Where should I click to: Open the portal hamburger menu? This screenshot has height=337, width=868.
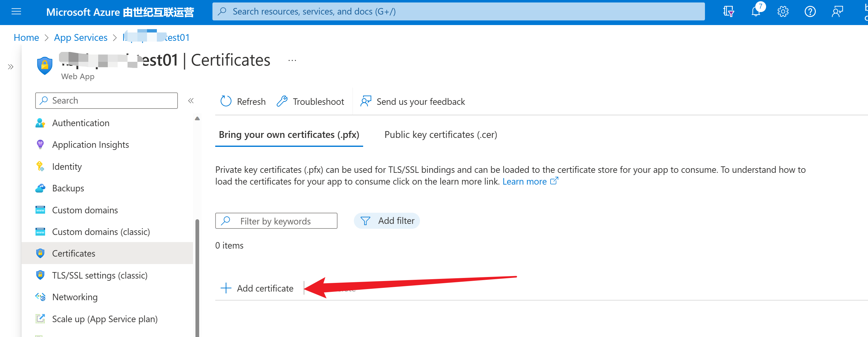click(x=16, y=12)
